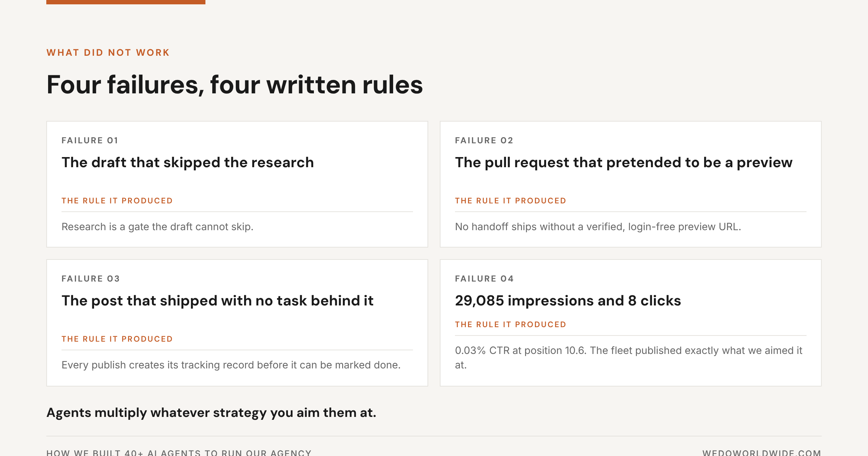
Task: Click the 'FAILURE 03' label
Action: [x=90, y=279]
